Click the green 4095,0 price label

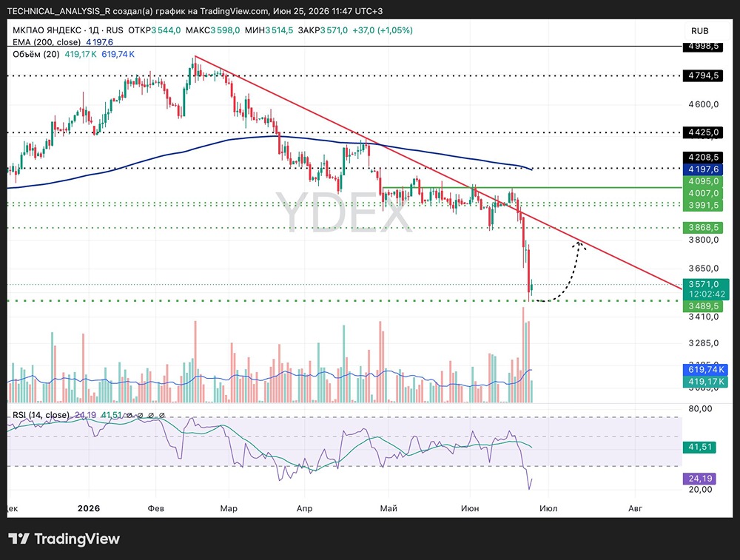click(703, 181)
